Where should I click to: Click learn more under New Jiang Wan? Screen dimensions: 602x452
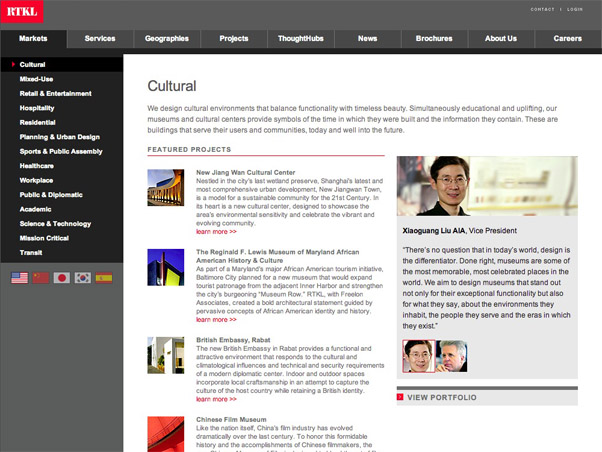(216, 232)
